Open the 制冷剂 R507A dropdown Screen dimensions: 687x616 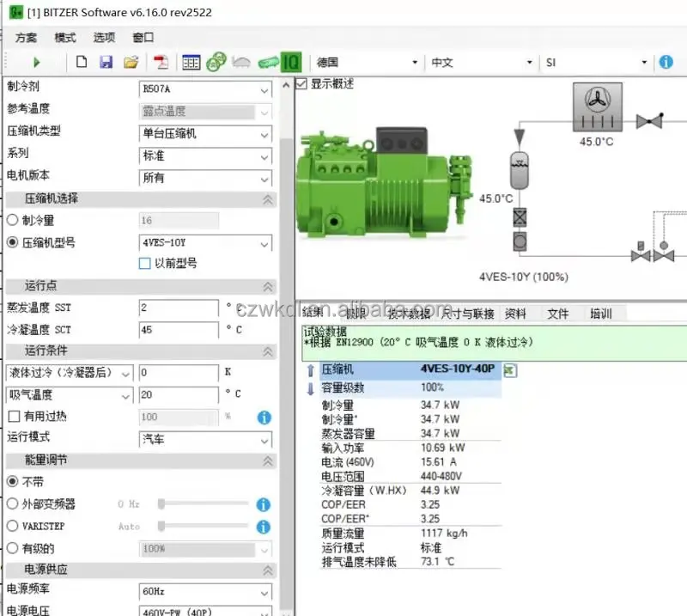click(x=205, y=89)
